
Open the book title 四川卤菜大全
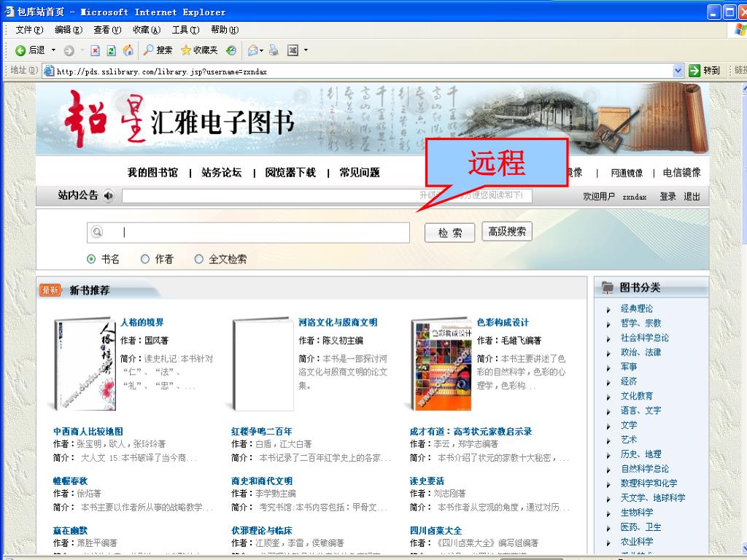tap(436, 531)
